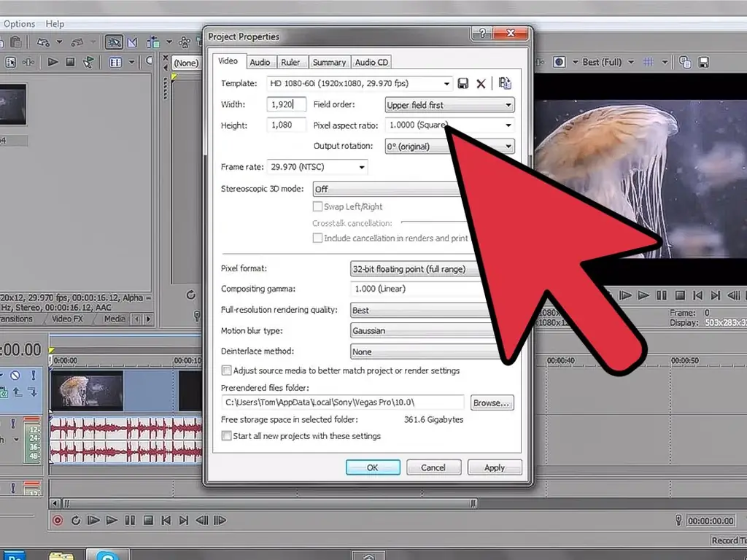
Task: Open the Template dropdown
Action: point(446,84)
